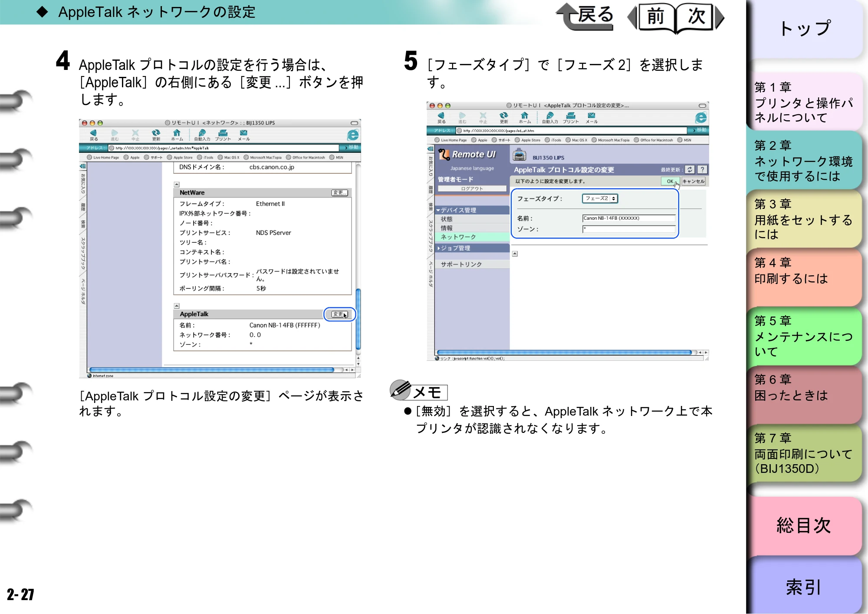Click the 更新 reload icon in the AppleTalk window toolbar
Viewport: 868px width, 614px height.
[503, 117]
